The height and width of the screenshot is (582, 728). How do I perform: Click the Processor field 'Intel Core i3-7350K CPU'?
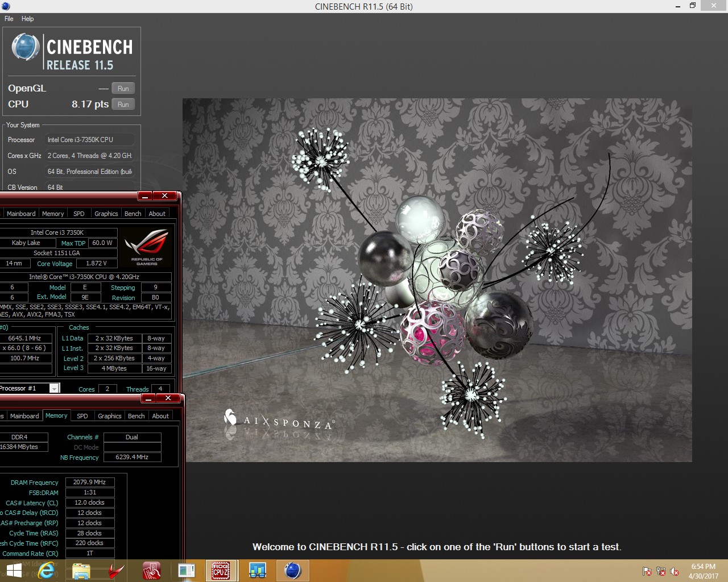pos(90,140)
